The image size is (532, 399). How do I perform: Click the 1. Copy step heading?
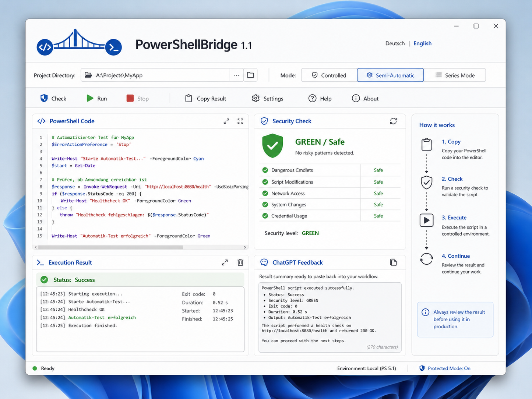pyautogui.click(x=451, y=142)
